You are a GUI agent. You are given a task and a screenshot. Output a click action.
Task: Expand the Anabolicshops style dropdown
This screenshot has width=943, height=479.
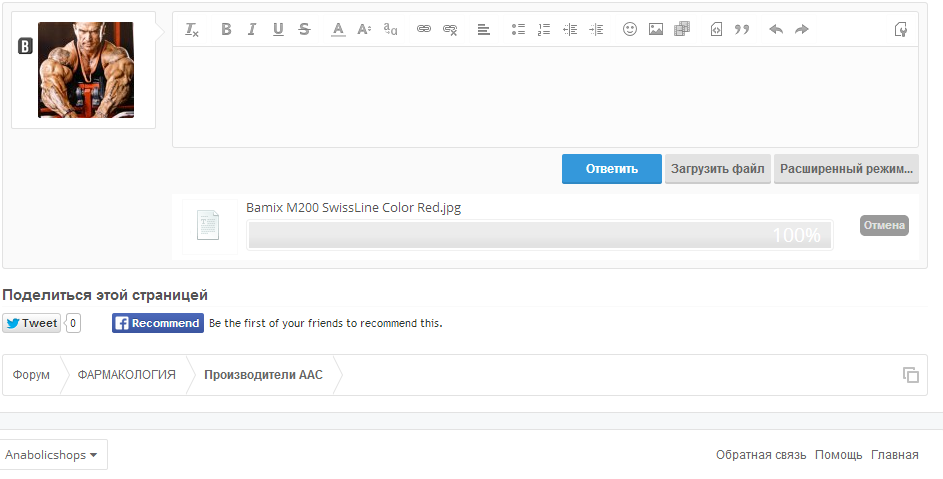52,455
